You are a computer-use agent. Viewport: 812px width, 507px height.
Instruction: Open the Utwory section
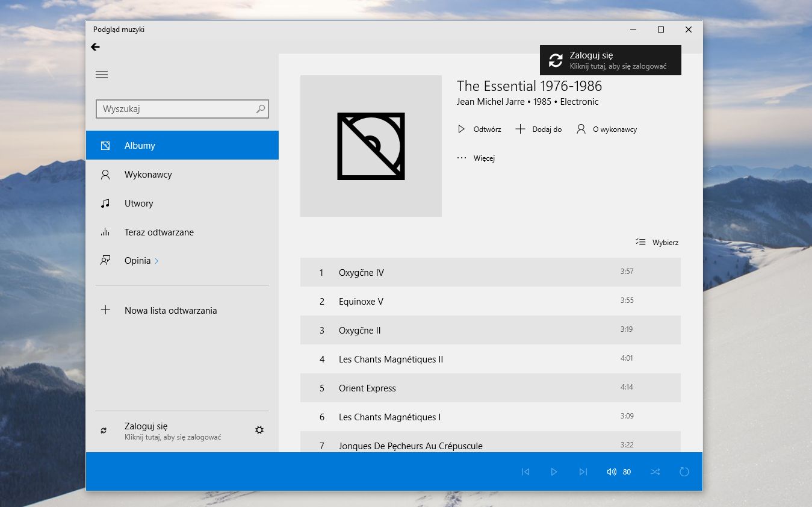coord(182,204)
